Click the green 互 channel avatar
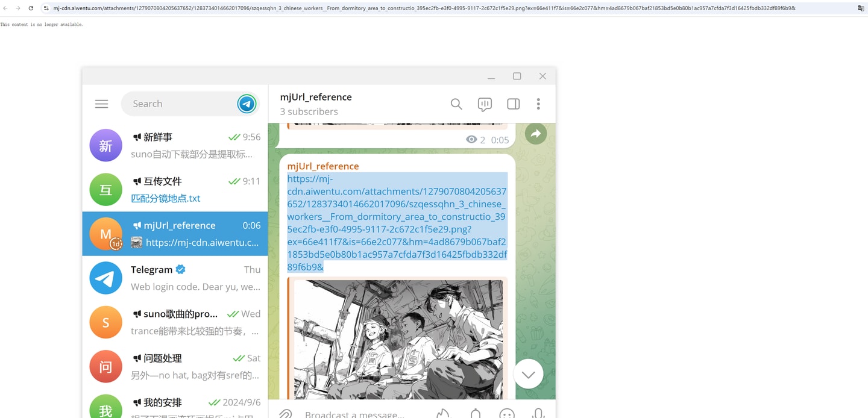Screen dimensions: 868x418 pyautogui.click(x=105, y=190)
